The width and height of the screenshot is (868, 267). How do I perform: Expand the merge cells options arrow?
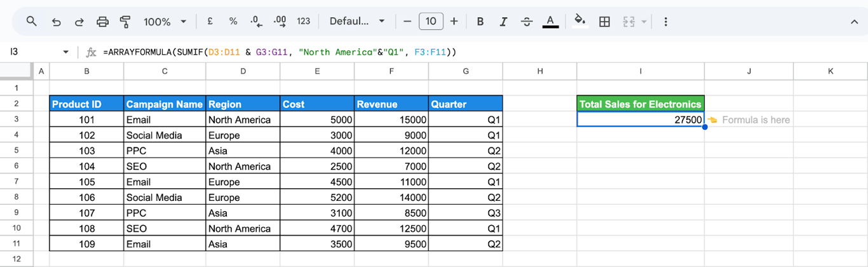644,22
